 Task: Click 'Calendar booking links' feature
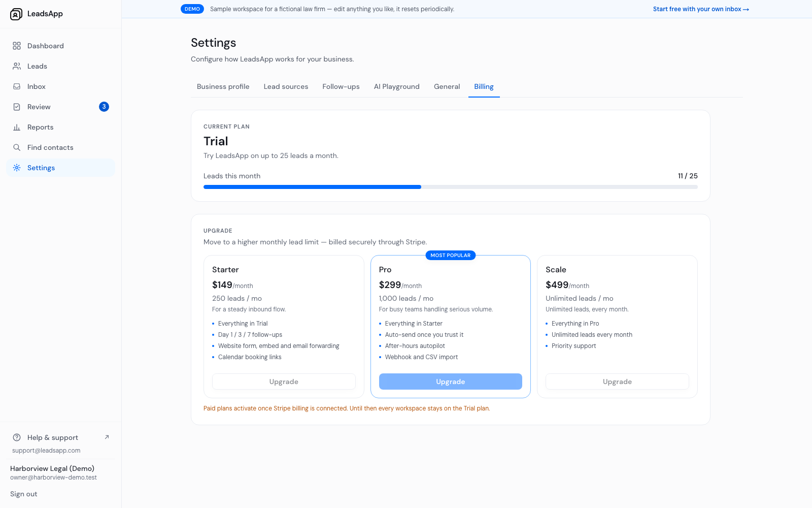click(x=250, y=357)
